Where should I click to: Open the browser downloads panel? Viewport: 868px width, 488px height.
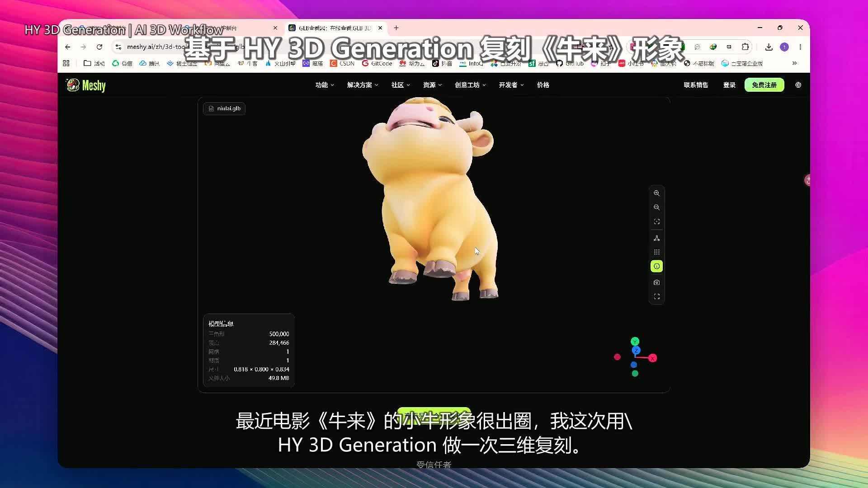[x=769, y=47]
